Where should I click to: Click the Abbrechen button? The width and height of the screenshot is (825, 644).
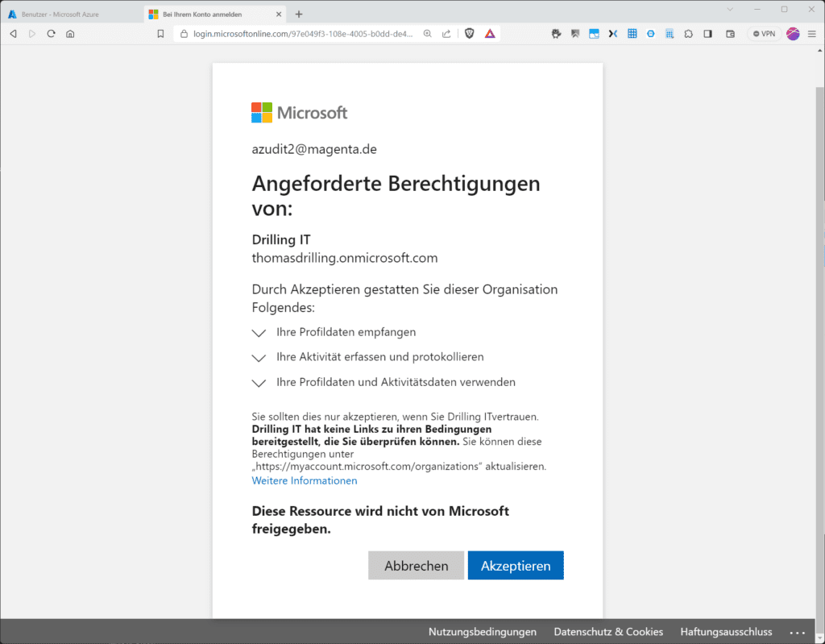pyautogui.click(x=417, y=566)
